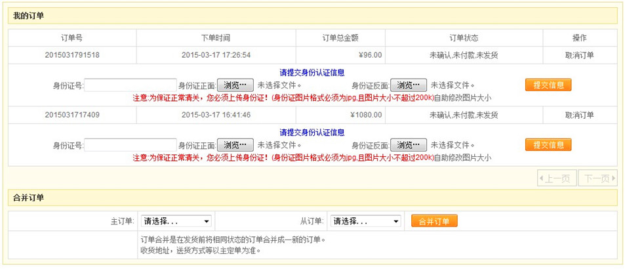Go to next page with 下一页
This screenshot has width=644, height=273.
597,178
